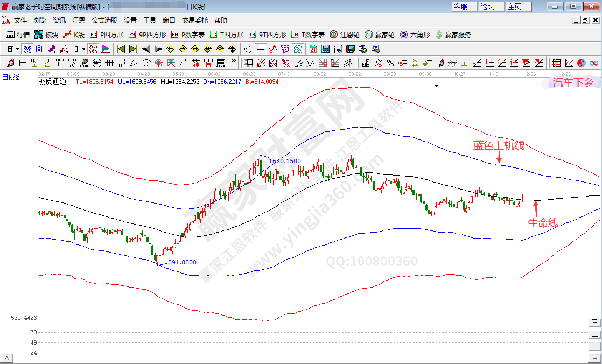Click the blue infinity symbol icon
Screen dimensions: 602x364
click(594, 63)
